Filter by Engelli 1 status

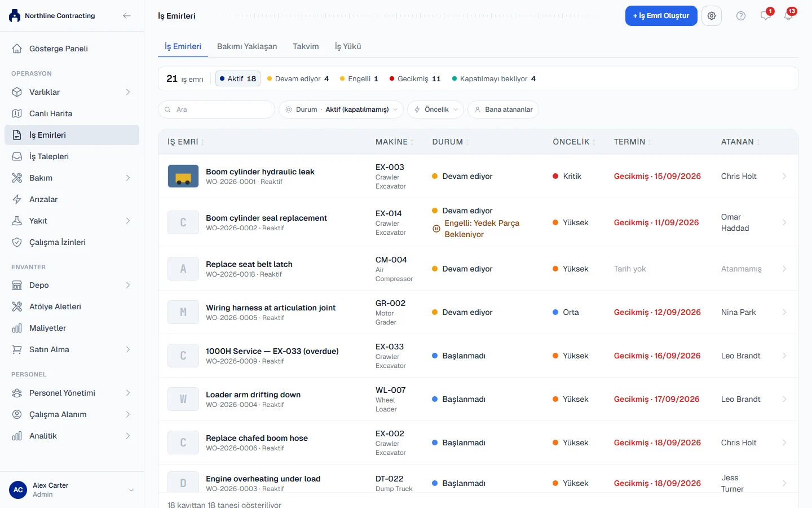[359, 78]
